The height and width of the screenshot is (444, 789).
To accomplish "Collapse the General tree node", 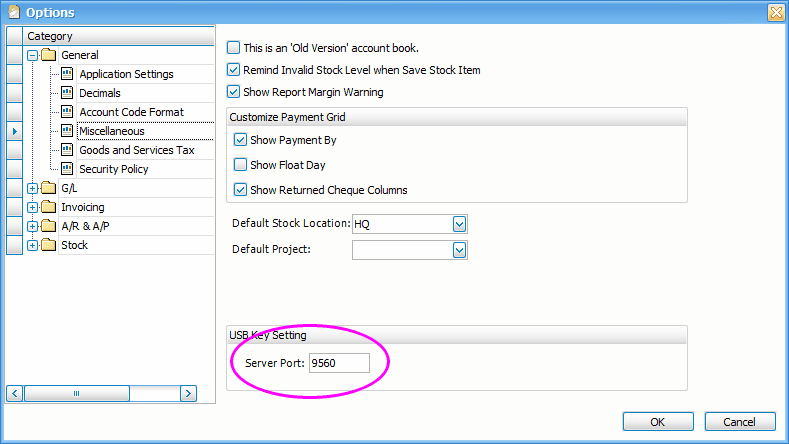I will pyautogui.click(x=33, y=55).
